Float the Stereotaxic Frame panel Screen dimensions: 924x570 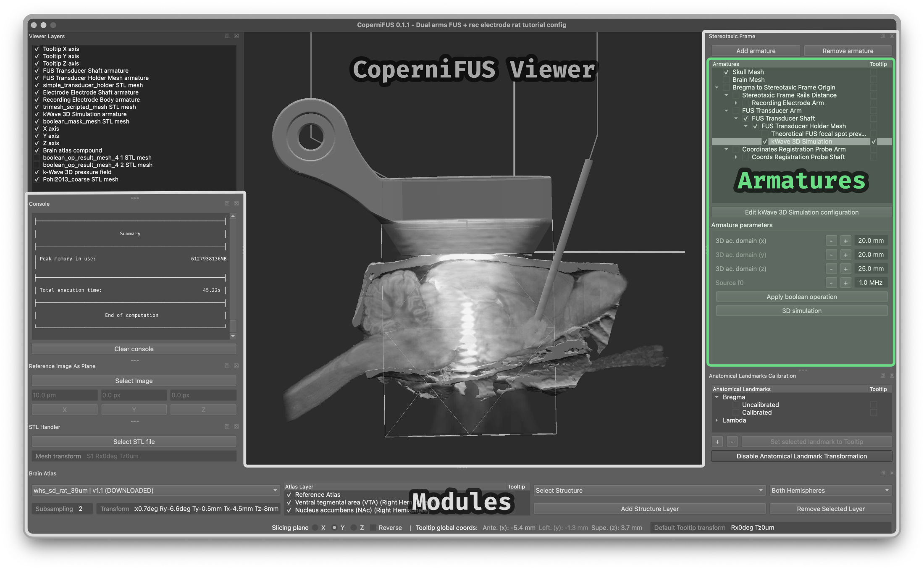tap(883, 36)
